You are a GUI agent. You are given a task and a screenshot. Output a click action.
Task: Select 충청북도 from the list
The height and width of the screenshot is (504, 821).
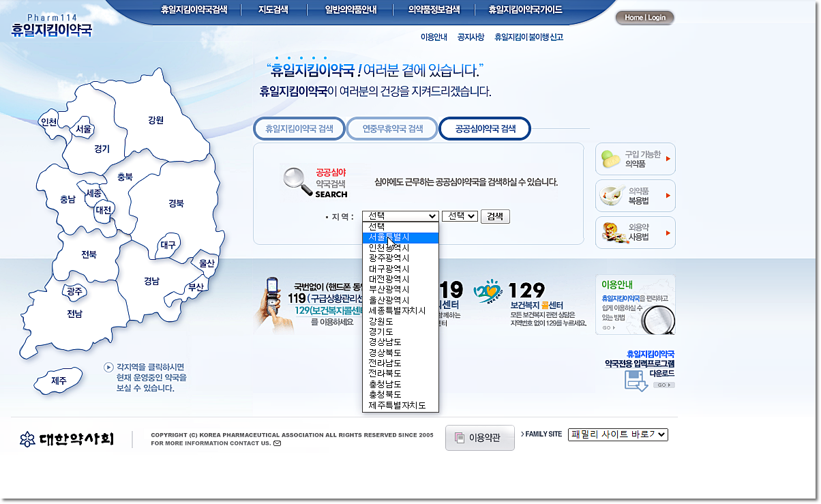(x=400, y=395)
